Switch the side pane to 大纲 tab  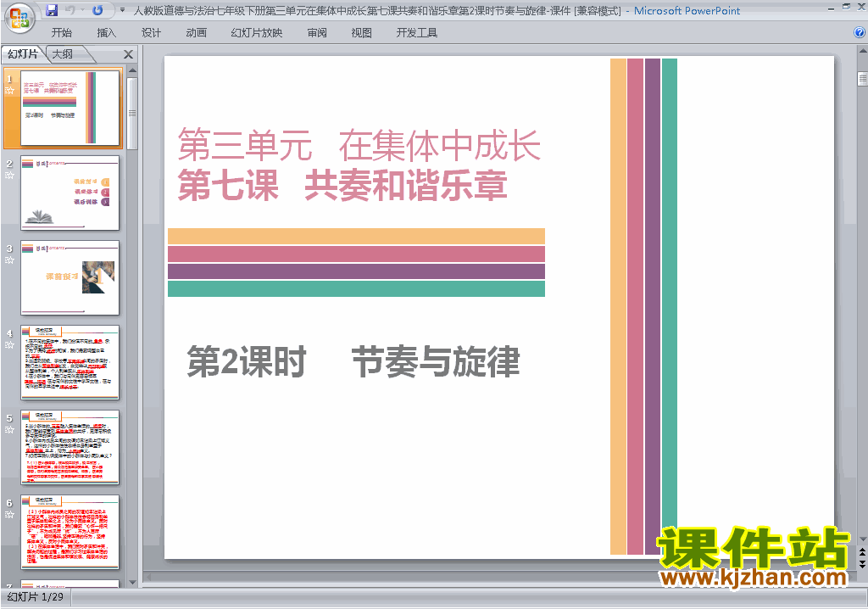63,53
